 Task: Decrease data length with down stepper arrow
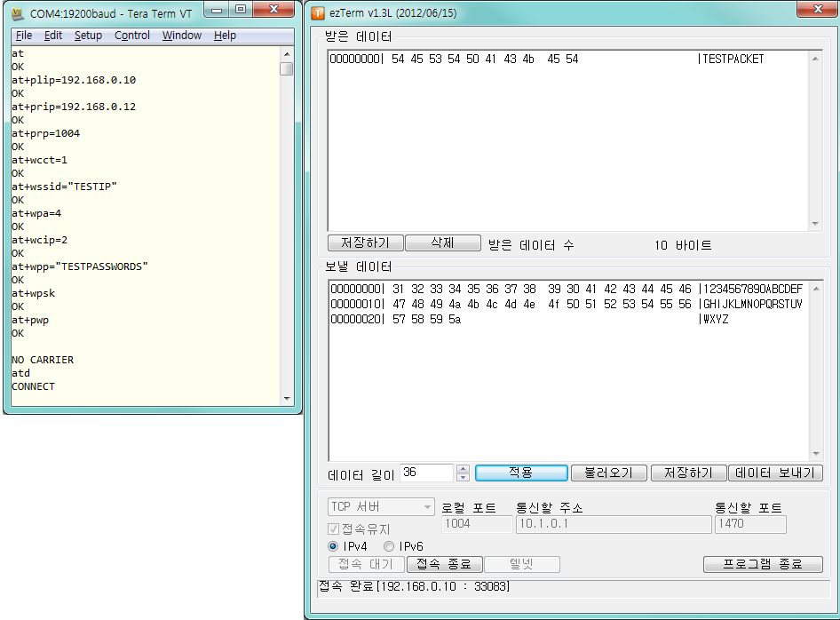point(463,477)
